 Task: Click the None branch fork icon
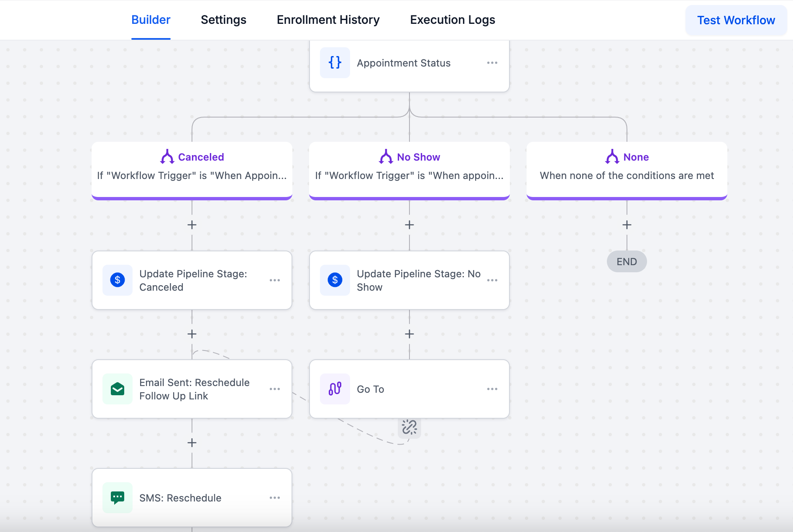612,157
